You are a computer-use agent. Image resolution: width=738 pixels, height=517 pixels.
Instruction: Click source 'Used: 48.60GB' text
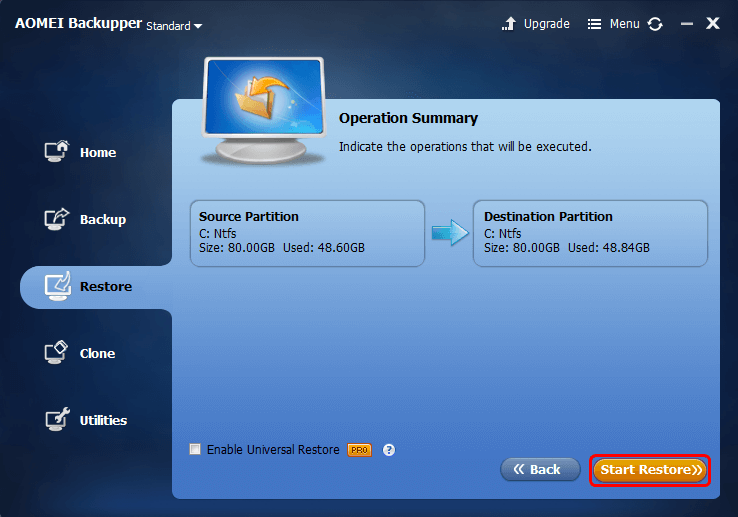click(x=324, y=248)
